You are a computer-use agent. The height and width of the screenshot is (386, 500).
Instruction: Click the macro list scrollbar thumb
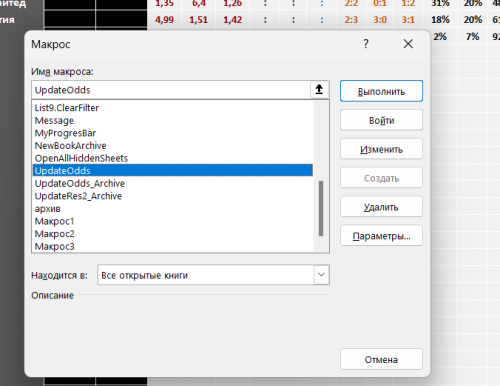(321, 208)
